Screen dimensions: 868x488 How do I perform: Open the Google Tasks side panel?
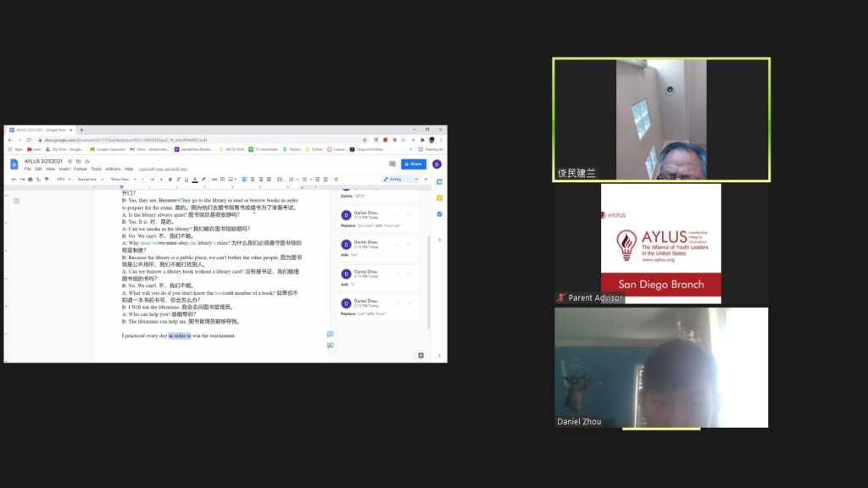click(x=440, y=214)
